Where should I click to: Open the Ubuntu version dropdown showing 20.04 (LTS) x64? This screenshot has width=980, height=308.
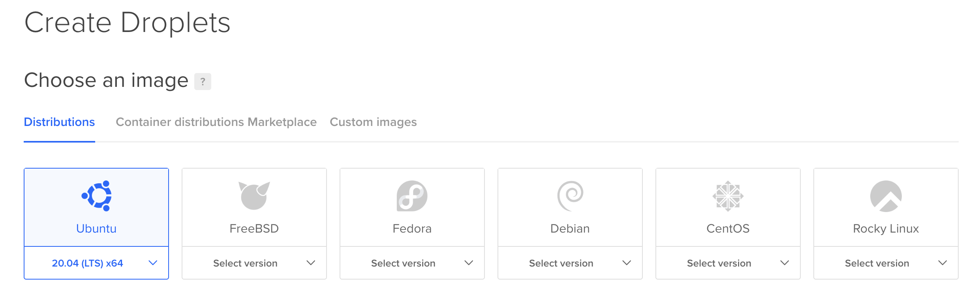[x=96, y=263]
